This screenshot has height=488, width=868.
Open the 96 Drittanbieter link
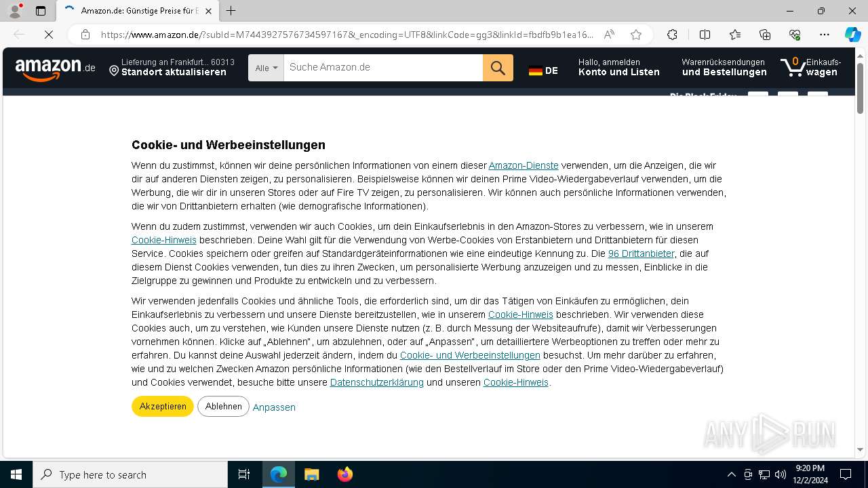click(x=642, y=253)
